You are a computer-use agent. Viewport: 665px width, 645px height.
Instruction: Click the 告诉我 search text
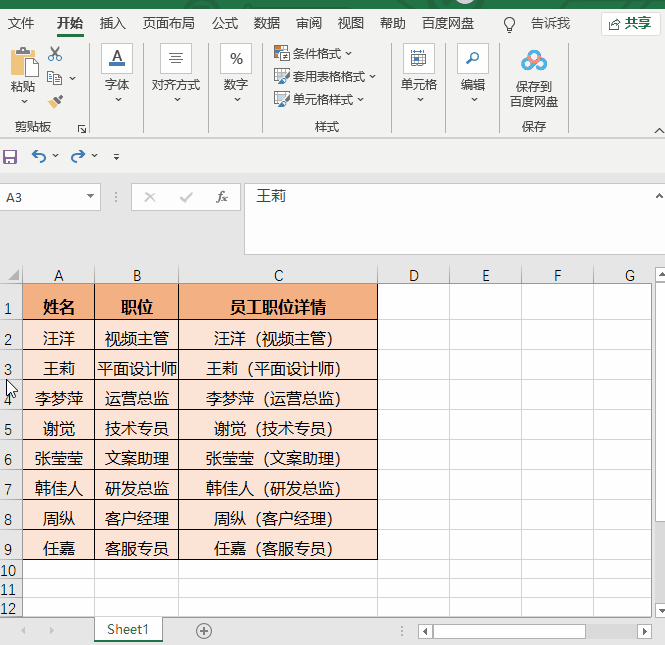click(550, 23)
